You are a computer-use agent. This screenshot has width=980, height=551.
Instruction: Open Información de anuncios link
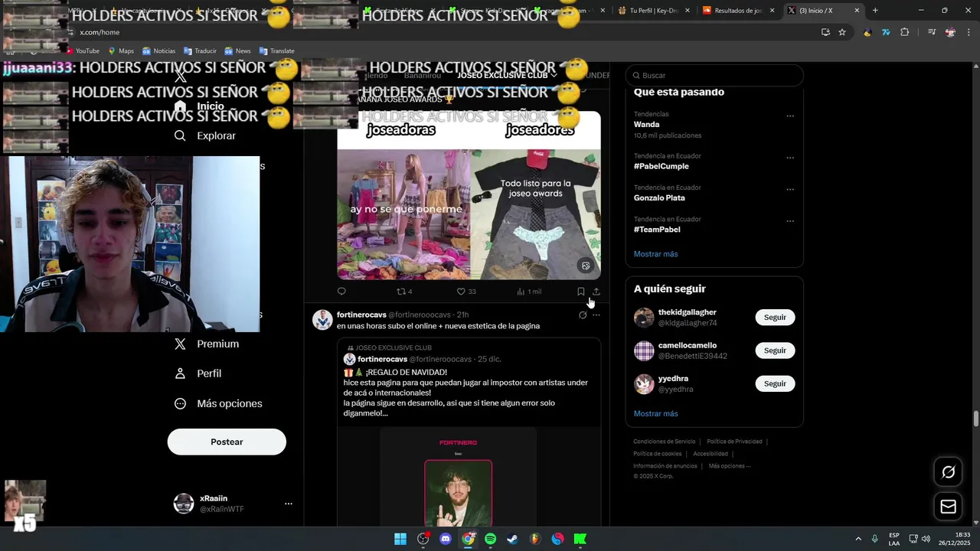click(665, 466)
